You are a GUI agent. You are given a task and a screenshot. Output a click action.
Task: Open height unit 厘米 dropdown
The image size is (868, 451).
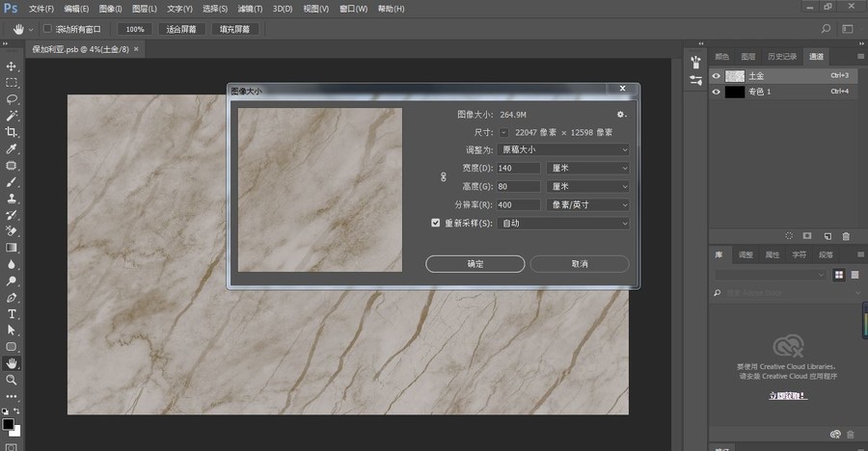tap(588, 187)
